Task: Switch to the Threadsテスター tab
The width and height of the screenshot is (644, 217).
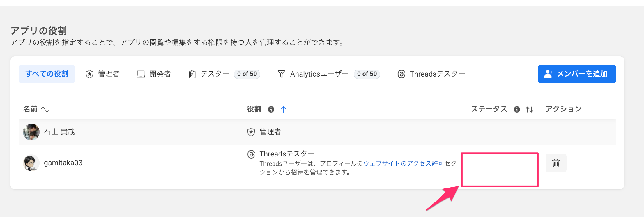Action: tap(431, 74)
